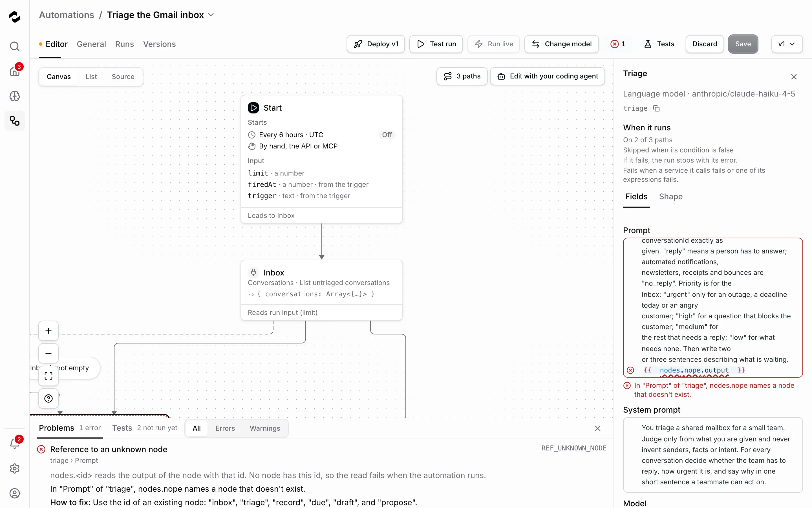Click the Inbox node plug icon
This screenshot has width=812, height=508.
[253, 272]
